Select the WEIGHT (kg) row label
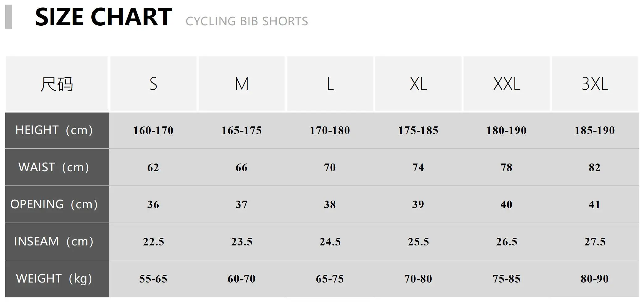The width and height of the screenshot is (644, 302). tap(54, 279)
